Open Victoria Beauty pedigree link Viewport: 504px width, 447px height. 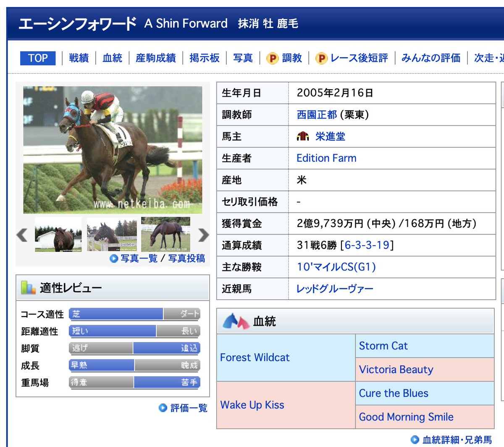tap(396, 369)
